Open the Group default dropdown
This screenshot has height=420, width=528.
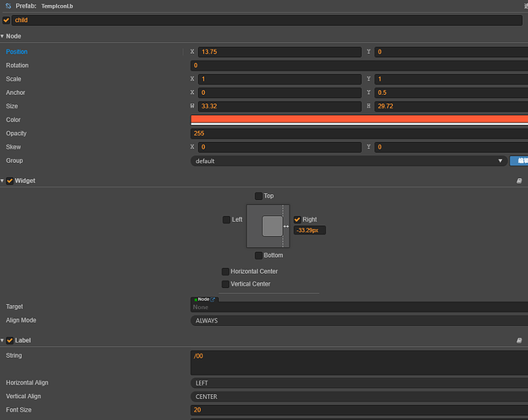349,161
